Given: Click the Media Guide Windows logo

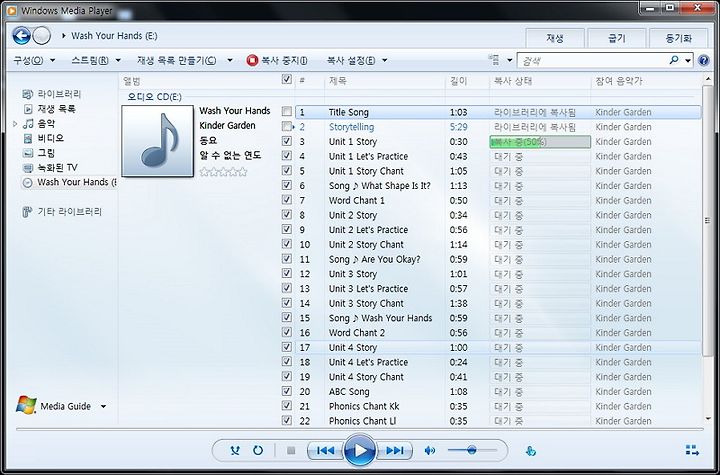Looking at the screenshot, I should click(26, 405).
